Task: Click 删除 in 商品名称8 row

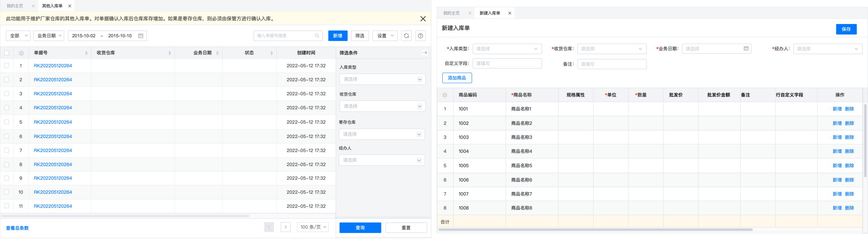Action: coord(849,208)
